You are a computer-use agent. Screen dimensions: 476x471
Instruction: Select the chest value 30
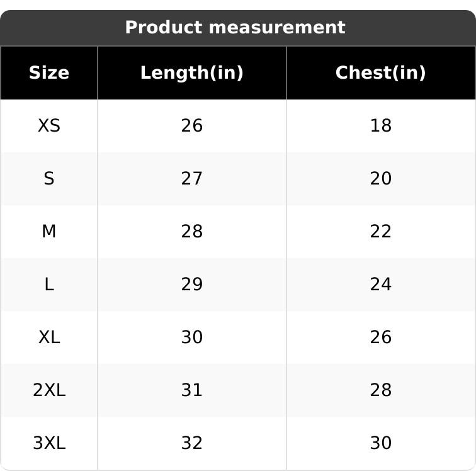pos(380,443)
